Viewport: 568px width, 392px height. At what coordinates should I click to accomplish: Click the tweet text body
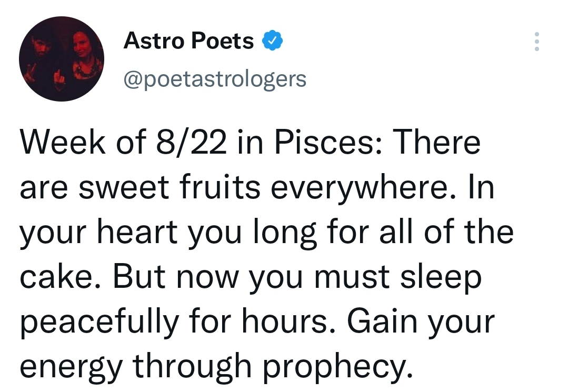pyautogui.click(x=266, y=255)
